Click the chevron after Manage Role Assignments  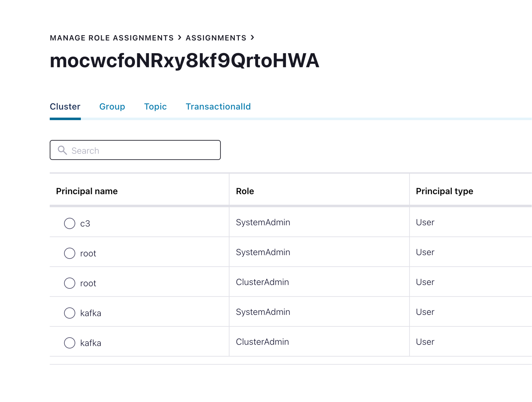pos(179,38)
